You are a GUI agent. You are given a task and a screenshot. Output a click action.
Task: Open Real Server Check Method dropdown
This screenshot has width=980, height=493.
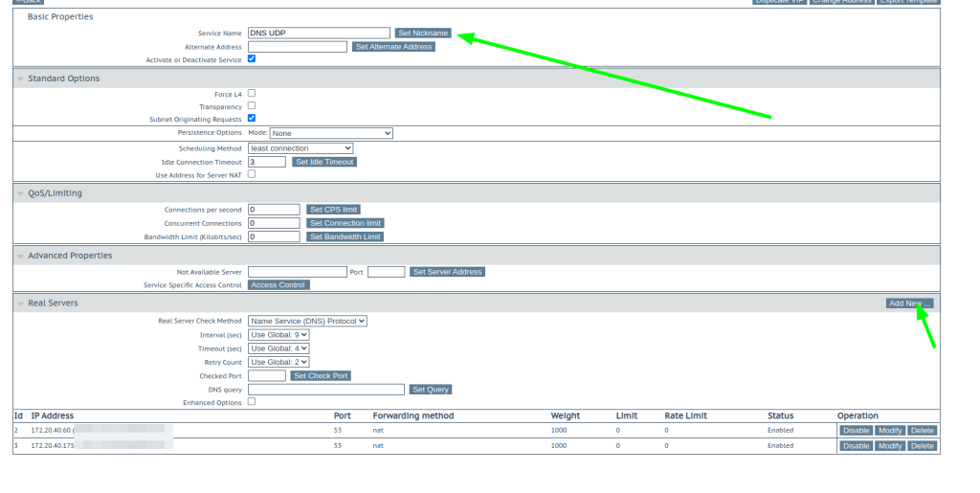pyautogui.click(x=307, y=321)
